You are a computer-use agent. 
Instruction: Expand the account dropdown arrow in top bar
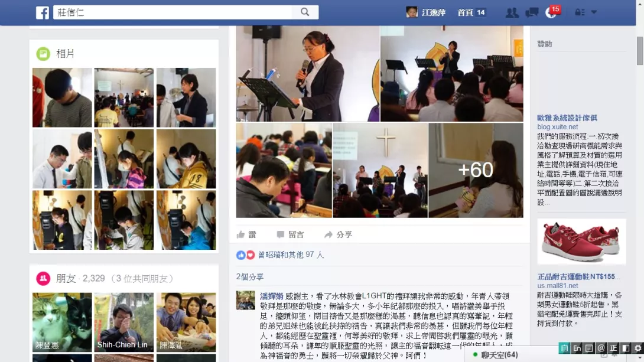(594, 12)
